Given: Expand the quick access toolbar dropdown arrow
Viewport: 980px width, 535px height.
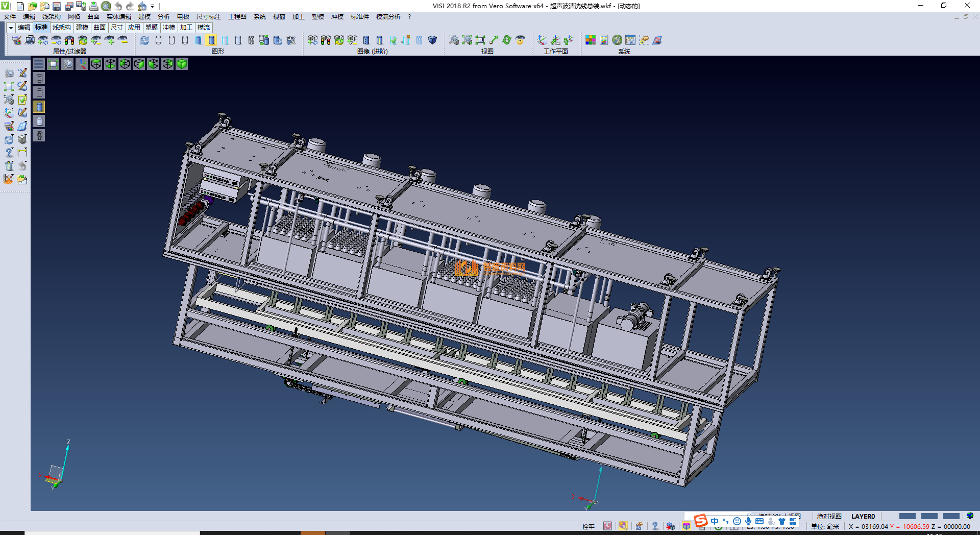Looking at the screenshot, I should [153, 6].
